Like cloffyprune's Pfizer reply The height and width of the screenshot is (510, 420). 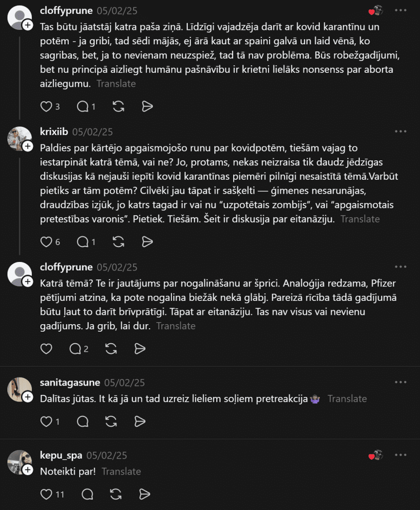pos(46,349)
